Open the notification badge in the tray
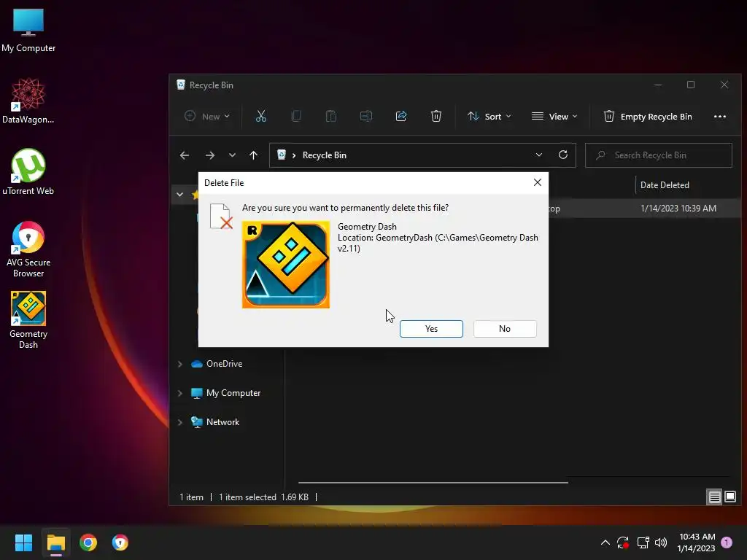The image size is (747, 560). pyautogui.click(x=727, y=542)
